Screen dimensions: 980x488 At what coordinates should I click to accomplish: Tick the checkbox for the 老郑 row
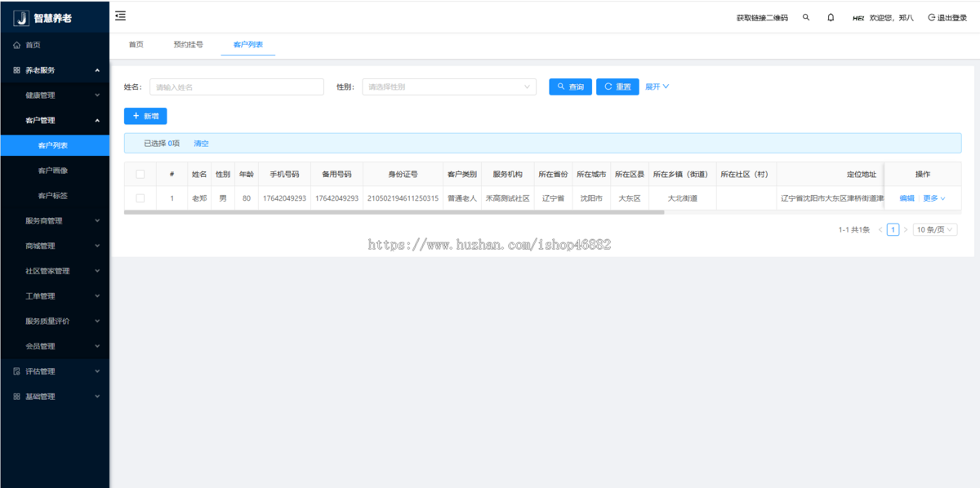140,197
